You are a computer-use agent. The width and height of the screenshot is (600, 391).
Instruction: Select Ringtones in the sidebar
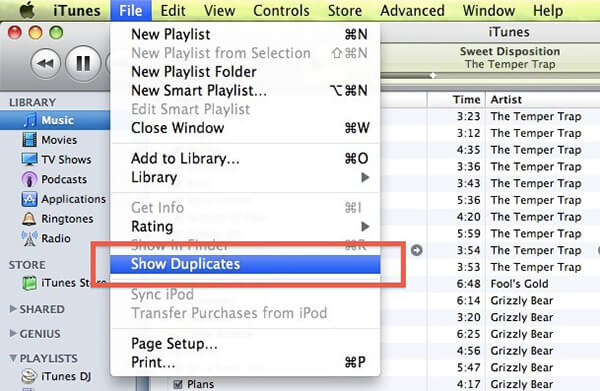click(55, 219)
